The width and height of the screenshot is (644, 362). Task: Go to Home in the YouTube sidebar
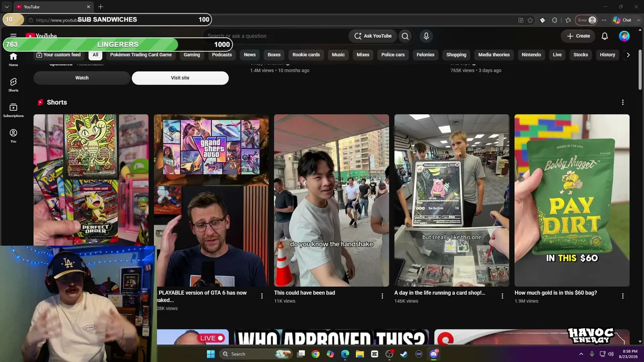click(13, 59)
